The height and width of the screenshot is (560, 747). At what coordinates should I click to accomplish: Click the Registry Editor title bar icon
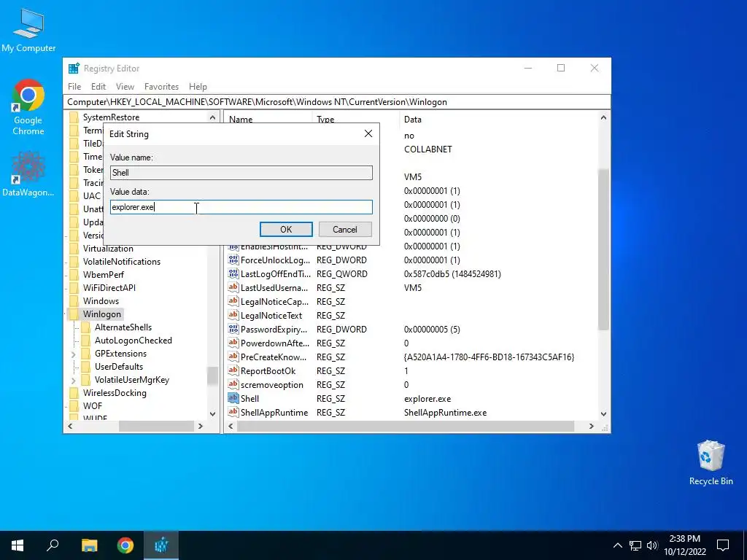click(74, 68)
